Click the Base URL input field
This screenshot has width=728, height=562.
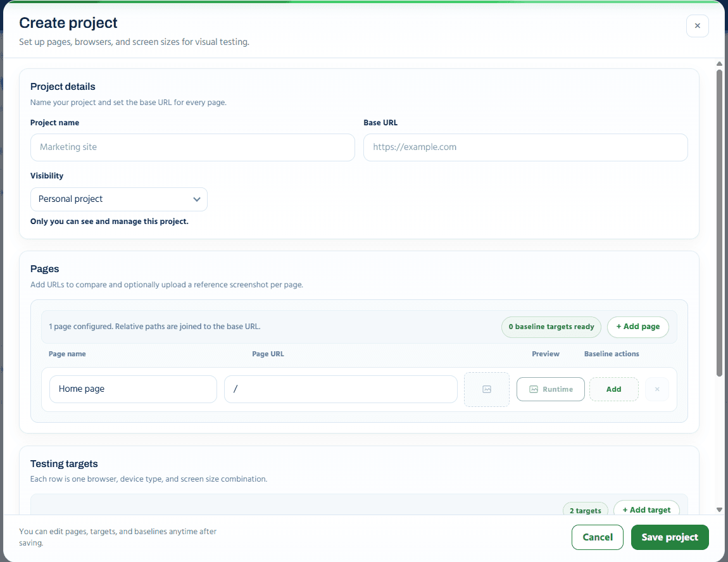(x=525, y=147)
